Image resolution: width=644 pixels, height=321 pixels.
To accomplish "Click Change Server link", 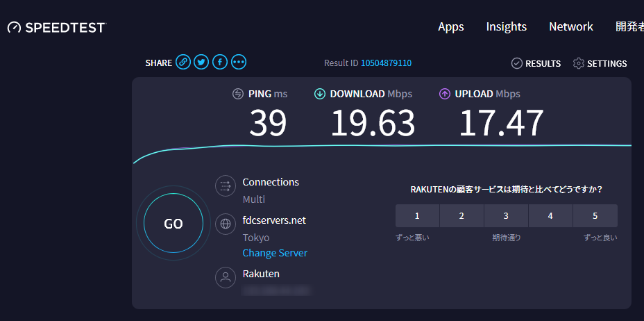I will 275,253.
